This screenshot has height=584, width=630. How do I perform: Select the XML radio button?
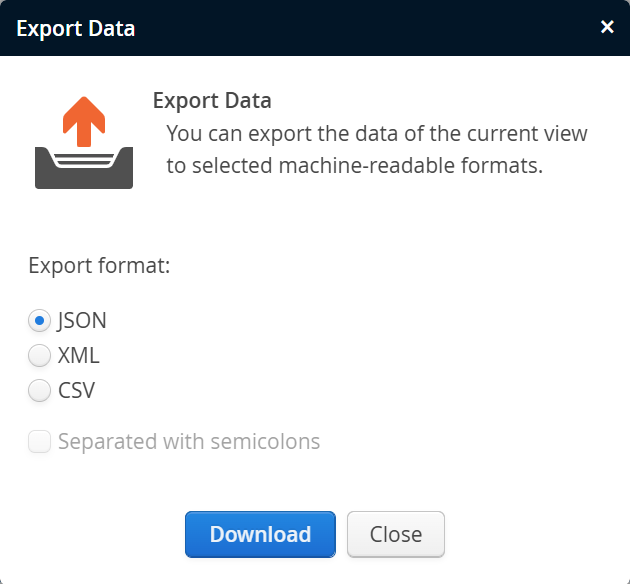[x=40, y=356]
